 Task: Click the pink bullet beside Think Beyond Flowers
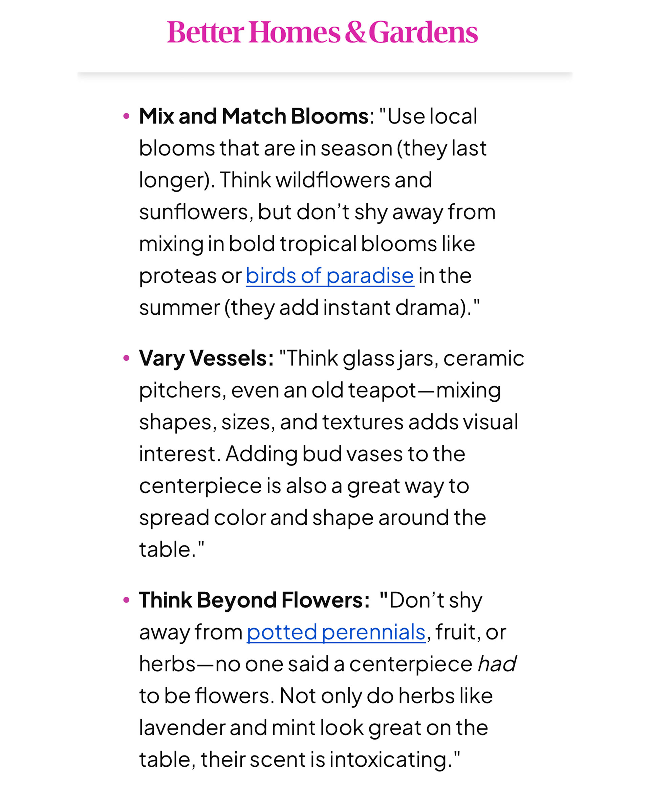tap(127, 600)
